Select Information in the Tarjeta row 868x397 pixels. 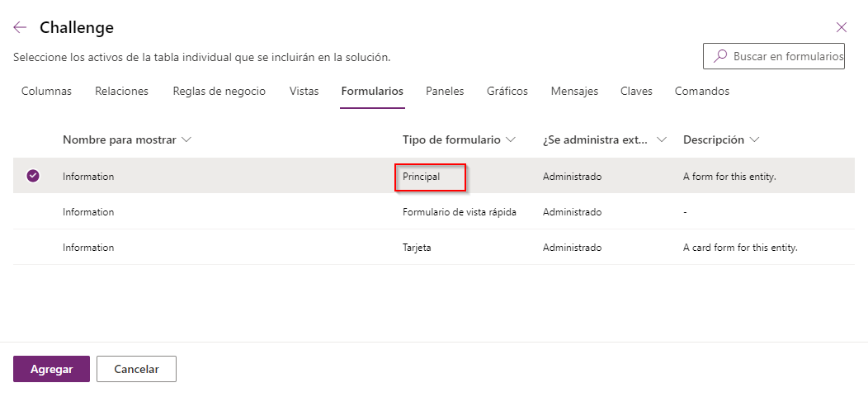(x=88, y=248)
